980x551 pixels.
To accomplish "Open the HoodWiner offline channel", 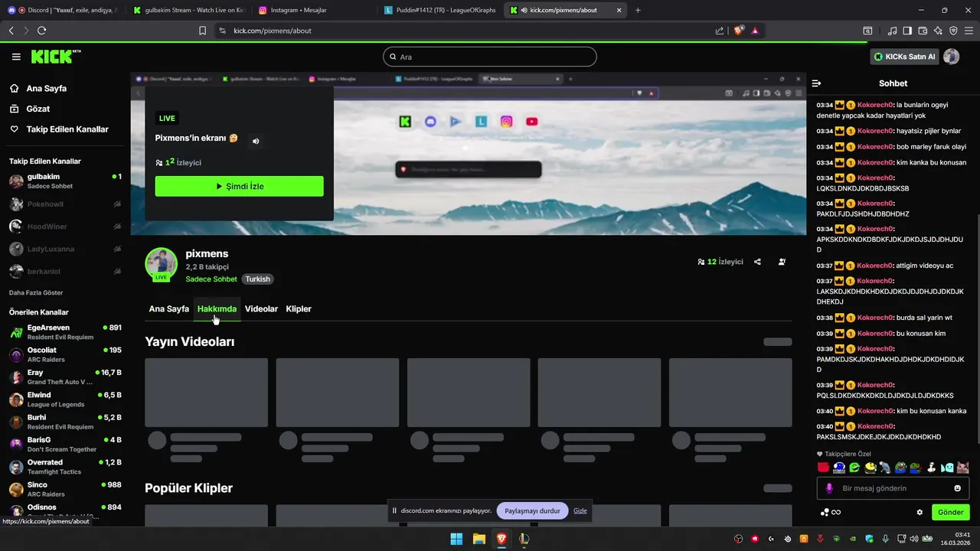I will coord(65,227).
